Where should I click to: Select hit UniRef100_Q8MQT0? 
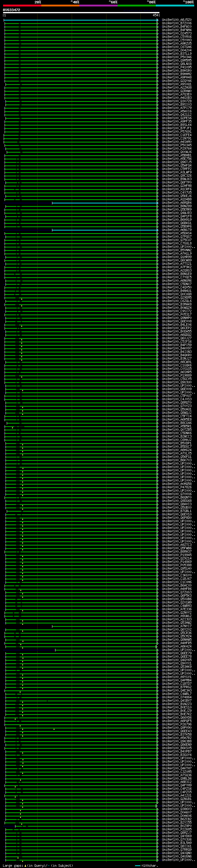click(177, 403)
